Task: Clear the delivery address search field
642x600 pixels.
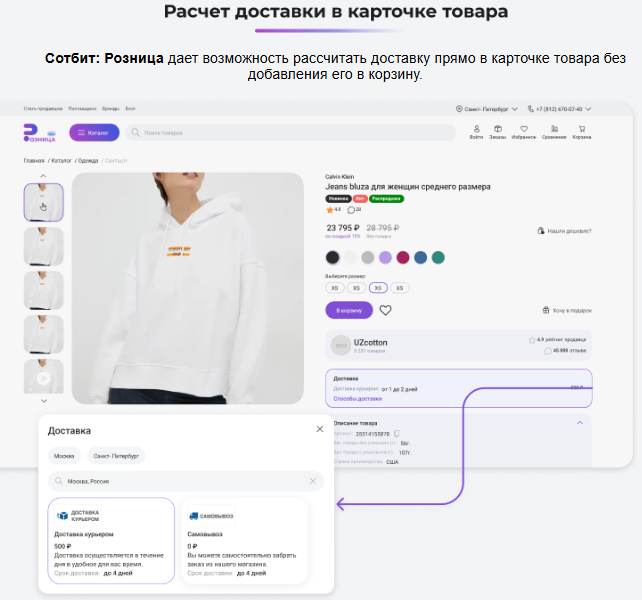Action: pos(313,481)
